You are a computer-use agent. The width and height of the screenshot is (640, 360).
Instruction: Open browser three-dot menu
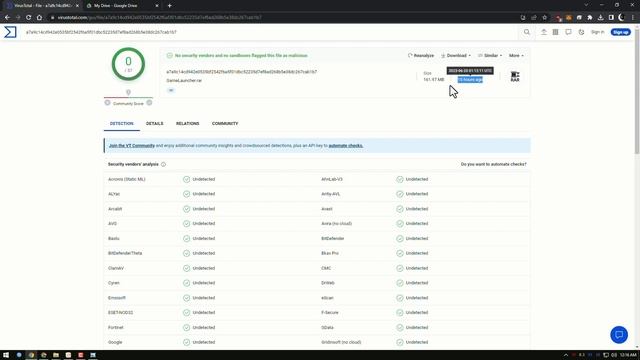[x=633, y=18]
